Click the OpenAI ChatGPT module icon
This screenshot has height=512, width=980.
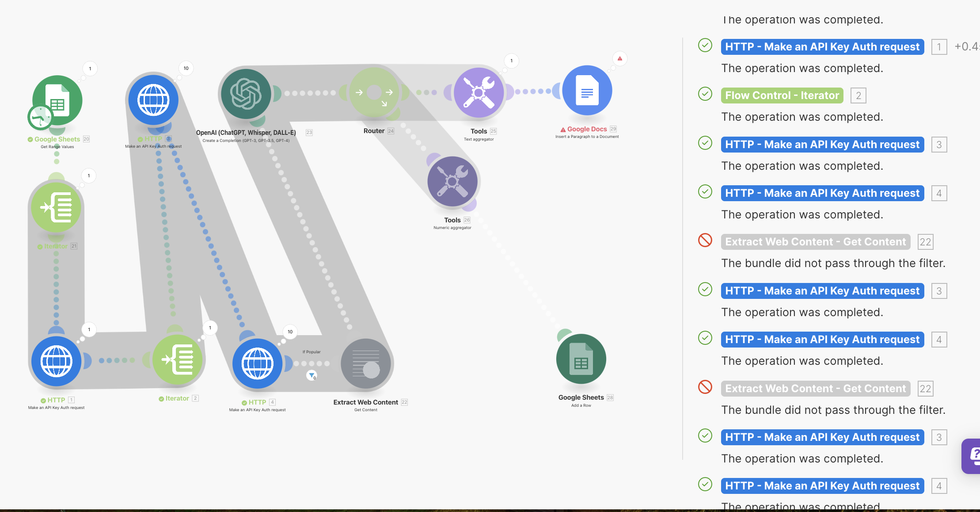(x=246, y=94)
